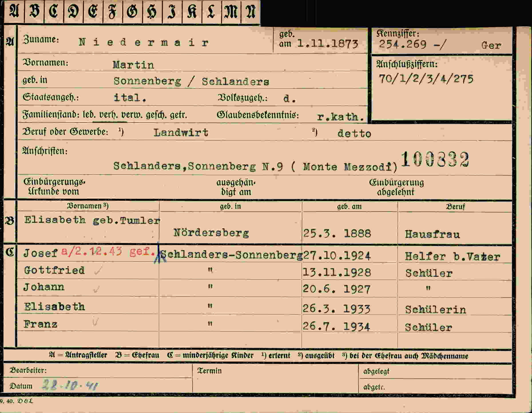Select the index tab letter F at top
The height and width of the screenshot is (413, 532).
coord(112,12)
